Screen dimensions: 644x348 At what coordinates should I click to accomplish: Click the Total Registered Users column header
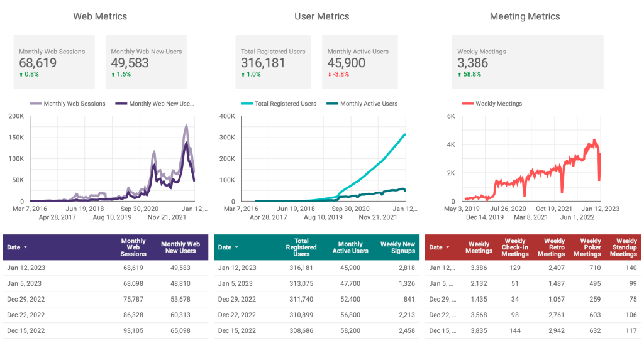301,247
